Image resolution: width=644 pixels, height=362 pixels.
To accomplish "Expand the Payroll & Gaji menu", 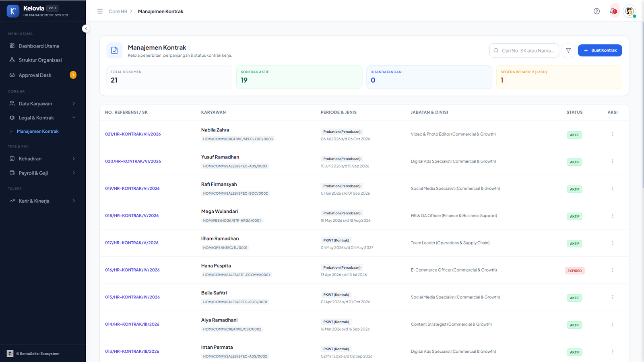I will (43, 173).
